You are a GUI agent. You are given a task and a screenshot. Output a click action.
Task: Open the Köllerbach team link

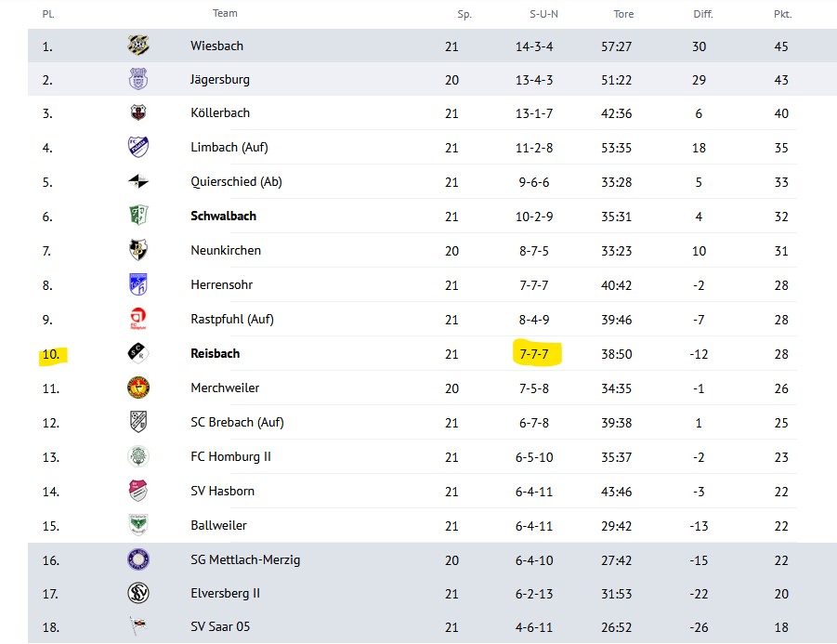219,113
